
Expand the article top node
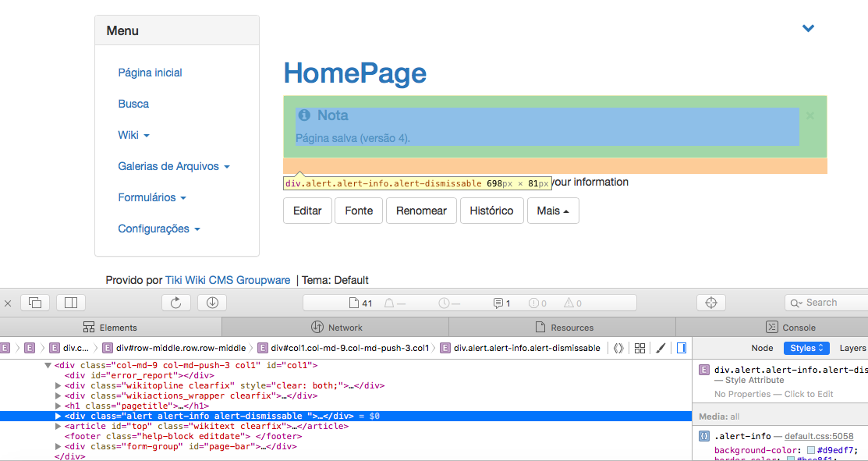coord(58,426)
